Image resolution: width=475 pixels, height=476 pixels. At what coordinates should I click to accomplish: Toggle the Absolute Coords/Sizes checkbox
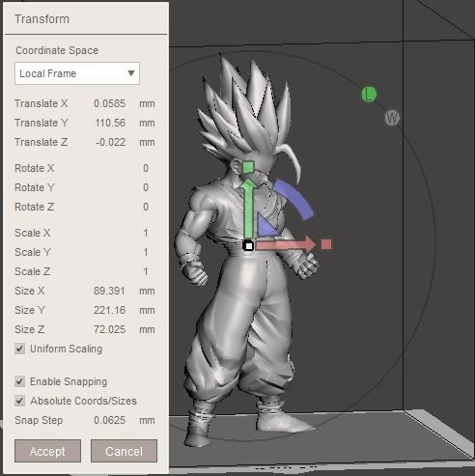tap(19, 401)
